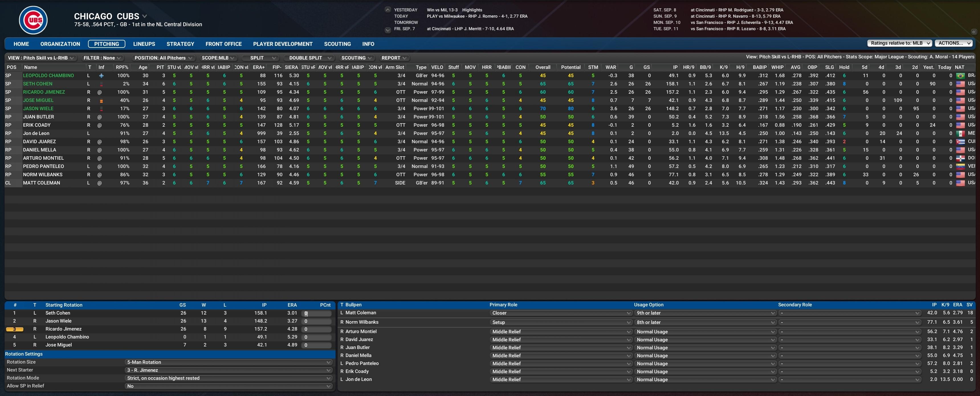Image resolution: width=980 pixels, height=396 pixels.
Task: Select the highlighted number 3 rotation marker
Action: 15,329
